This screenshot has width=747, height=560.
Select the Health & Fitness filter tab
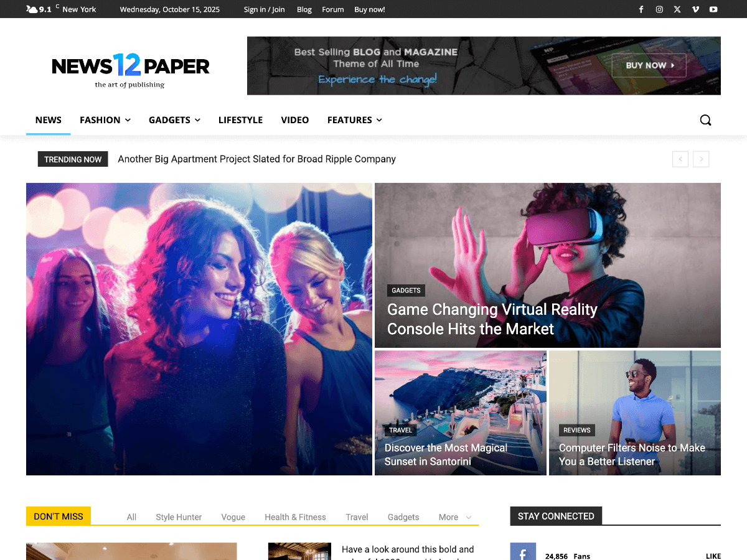295,517
